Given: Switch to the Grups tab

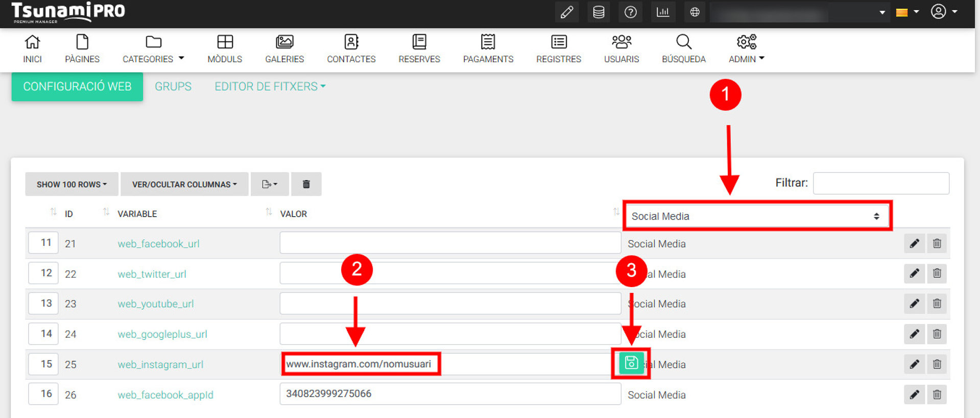Looking at the screenshot, I should (173, 86).
